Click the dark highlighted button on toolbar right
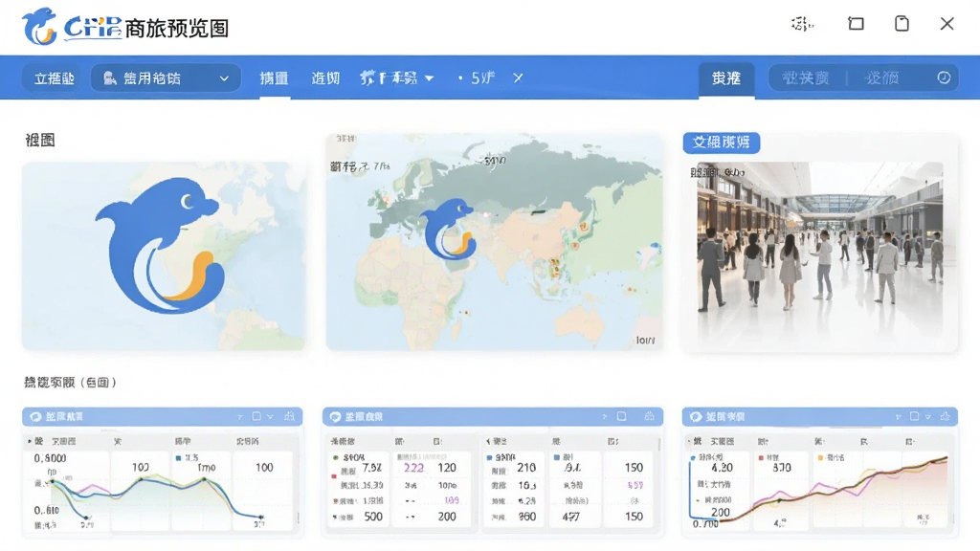This screenshot has width=980, height=551. coord(726,78)
